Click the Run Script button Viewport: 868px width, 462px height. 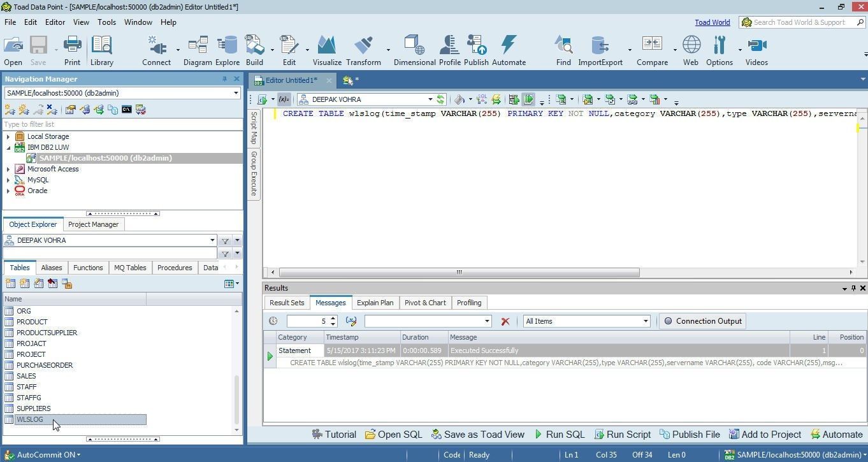pyautogui.click(x=622, y=435)
